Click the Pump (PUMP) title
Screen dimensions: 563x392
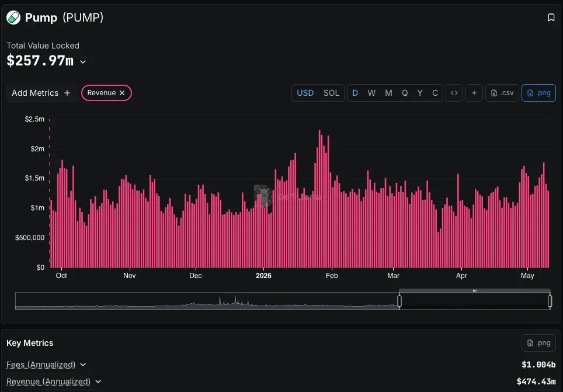point(64,18)
